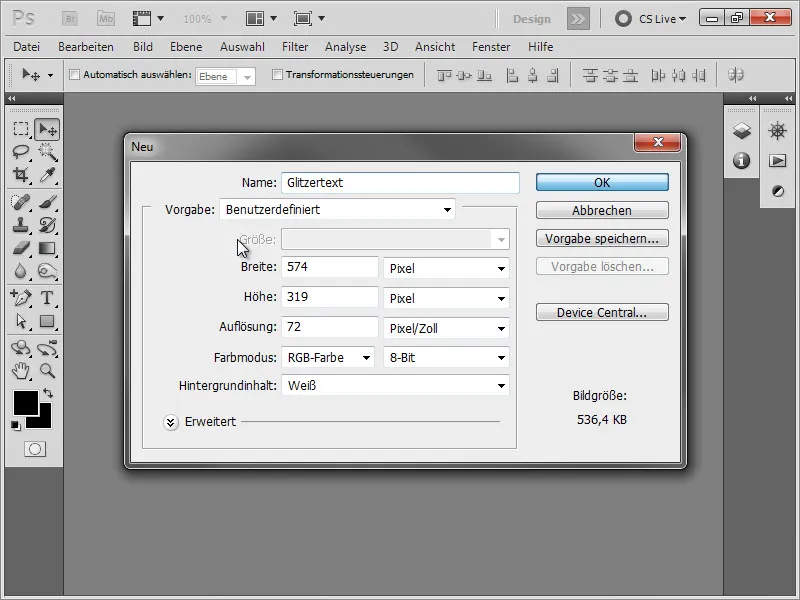Open the Bearbeiten menu

(86, 47)
